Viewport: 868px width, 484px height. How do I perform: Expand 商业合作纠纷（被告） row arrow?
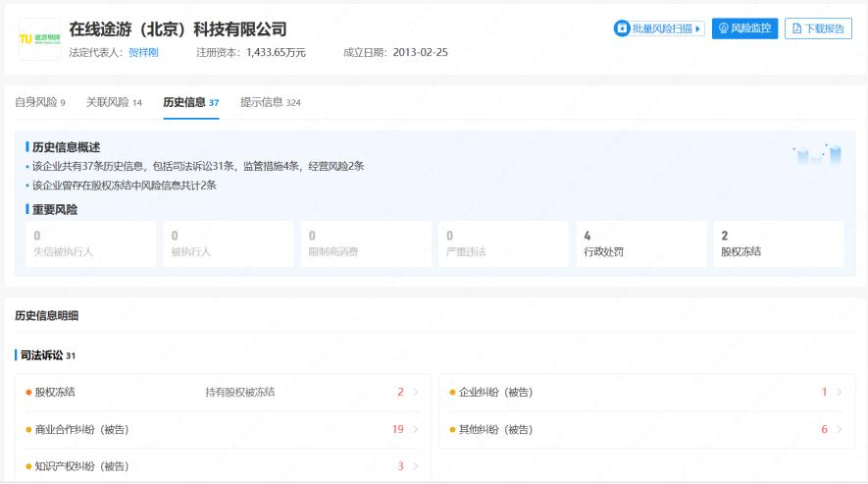415,429
